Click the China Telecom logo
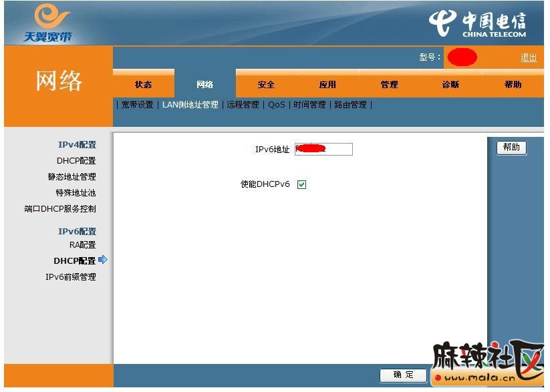Viewport: 550px width, 392px height. pyautogui.click(x=478, y=24)
